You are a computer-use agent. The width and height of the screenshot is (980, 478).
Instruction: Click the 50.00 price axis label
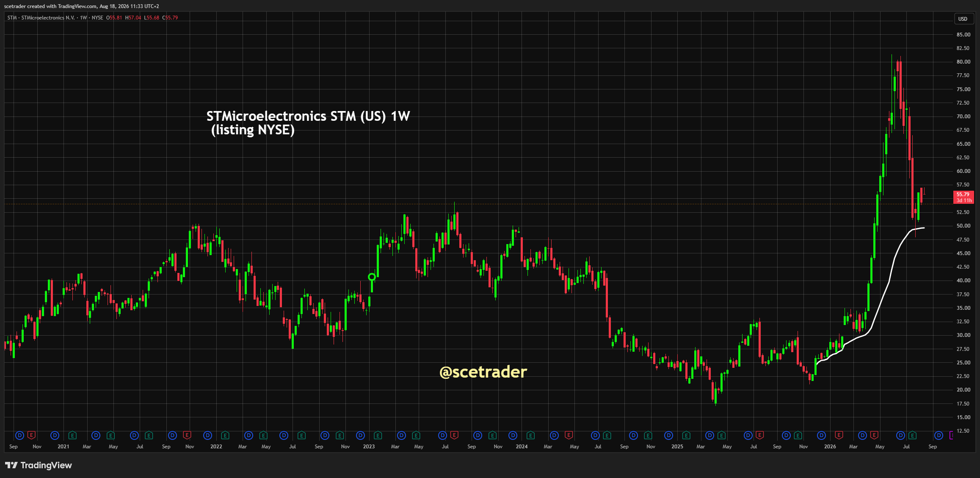click(x=963, y=226)
